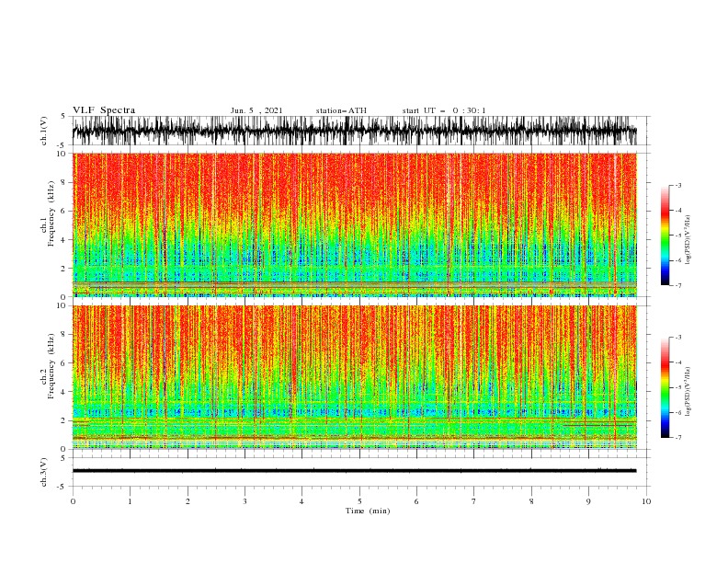Click time axis tick label "5"
Viewport: 728px width, 563px height.
[359, 501]
